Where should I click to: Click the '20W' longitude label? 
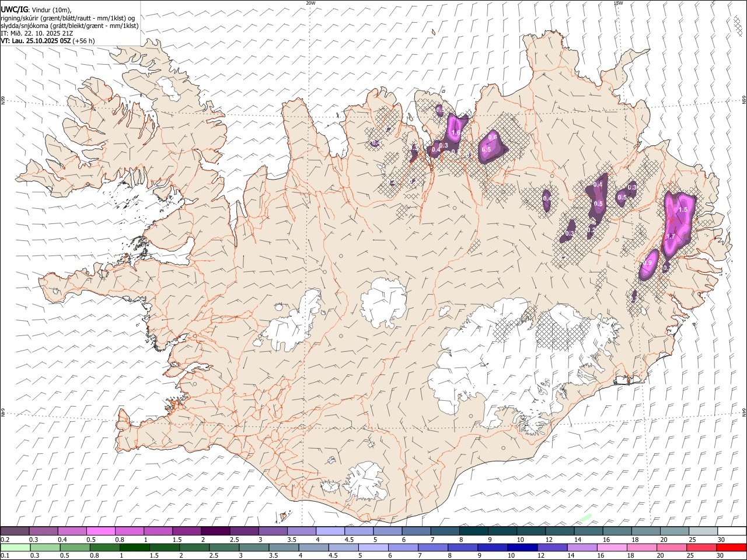[310, 3]
